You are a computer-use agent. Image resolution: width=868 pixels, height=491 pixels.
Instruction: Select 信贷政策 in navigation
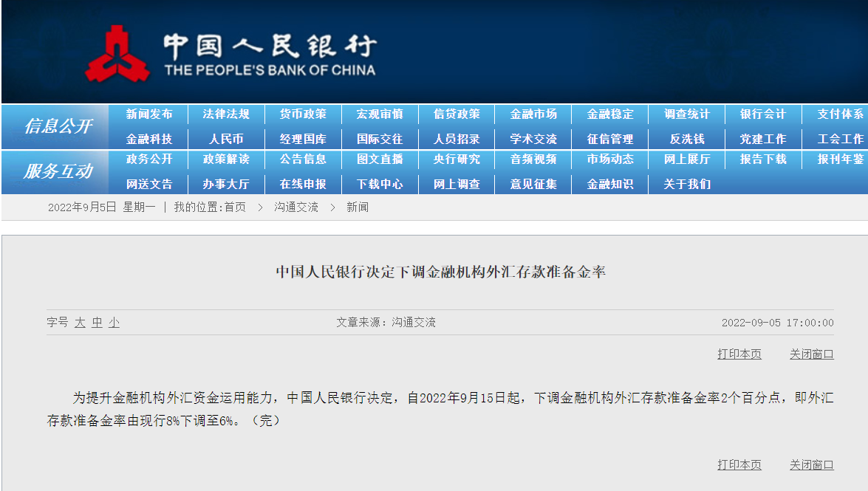pyautogui.click(x=457, y=114)
